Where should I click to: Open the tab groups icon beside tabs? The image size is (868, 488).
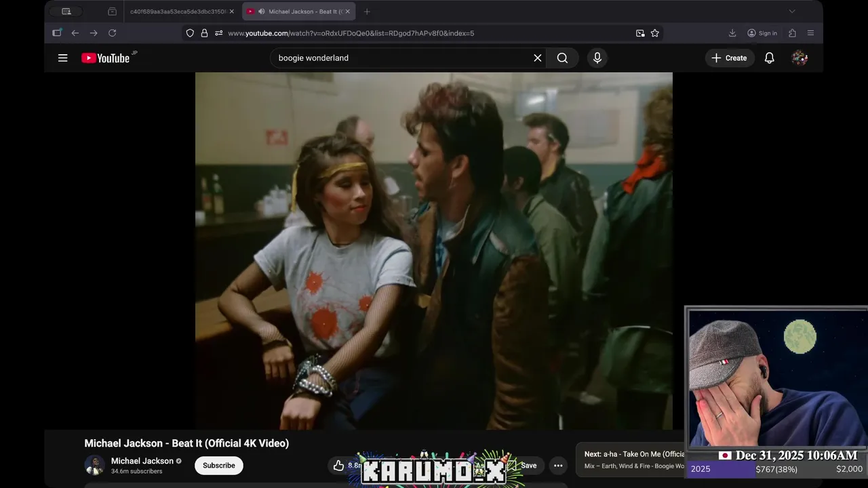[112, 12]
